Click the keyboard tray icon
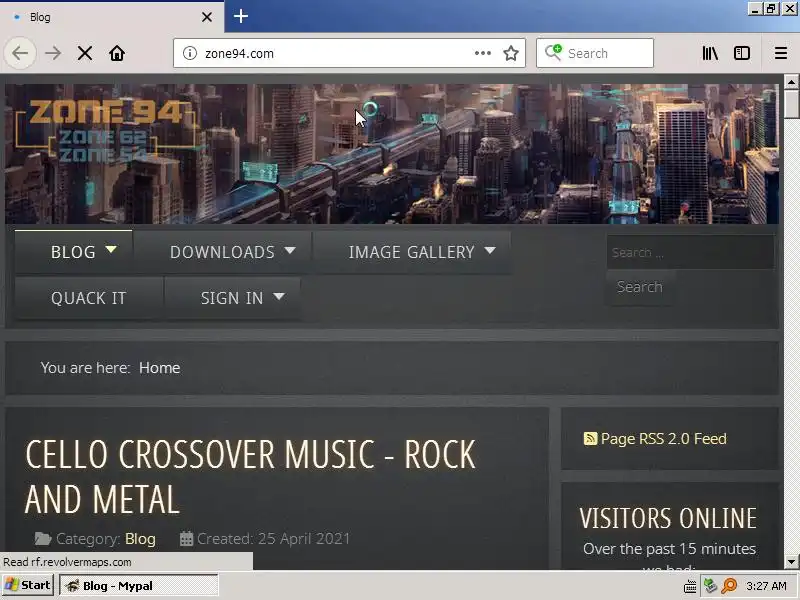 pos(690,586)
